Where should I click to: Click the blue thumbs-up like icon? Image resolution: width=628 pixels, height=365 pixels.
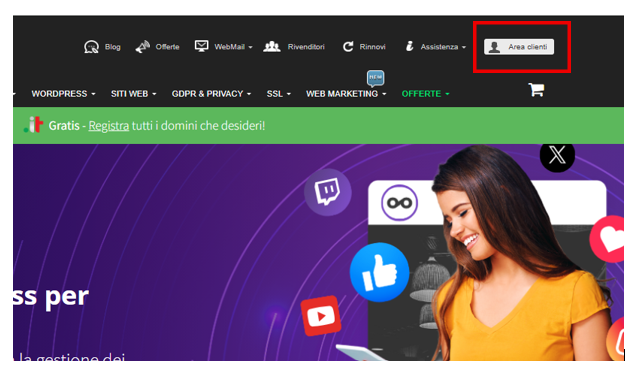pos(379,272)
